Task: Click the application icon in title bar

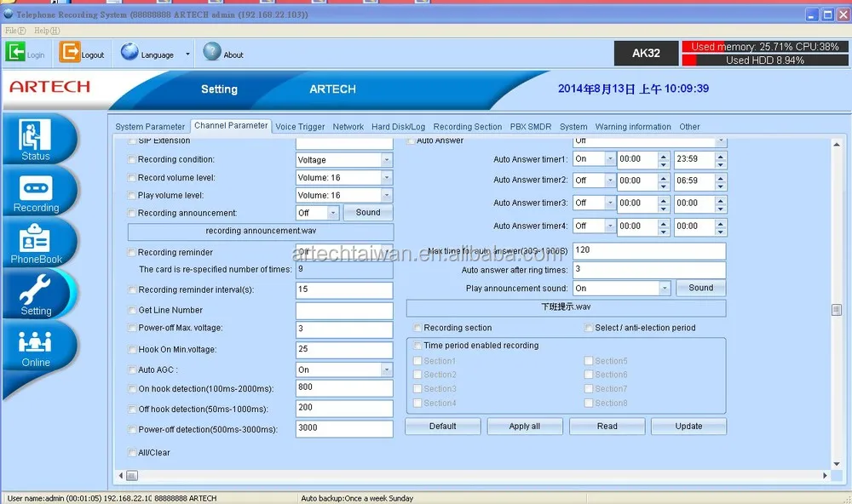Action: point(9,14)
